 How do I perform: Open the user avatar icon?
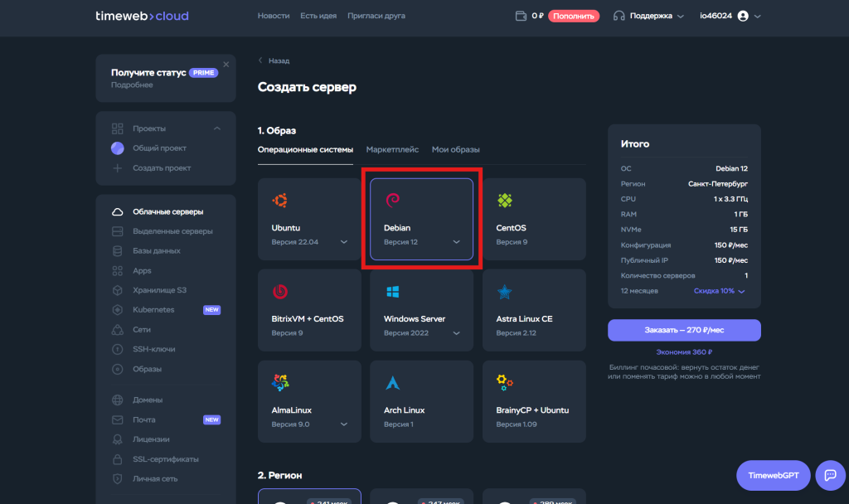tap(743, 16)
